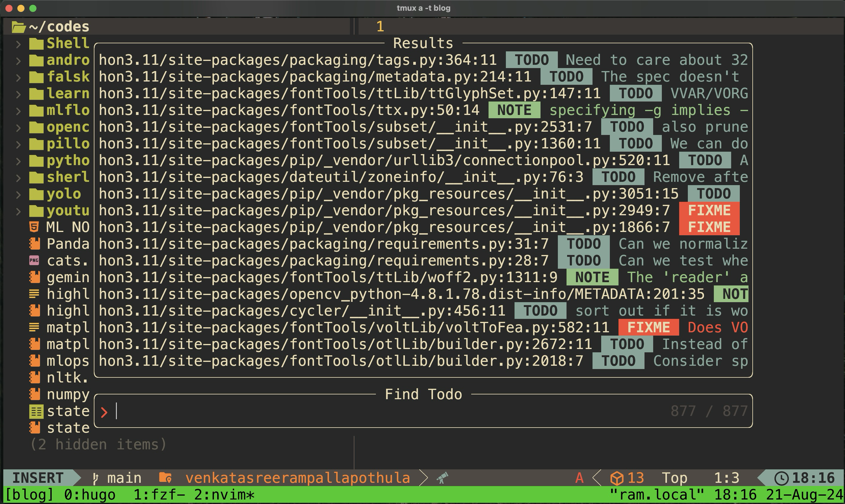
Task: Expand the yolo folder chevron
Action: click(x=18, y=194)
